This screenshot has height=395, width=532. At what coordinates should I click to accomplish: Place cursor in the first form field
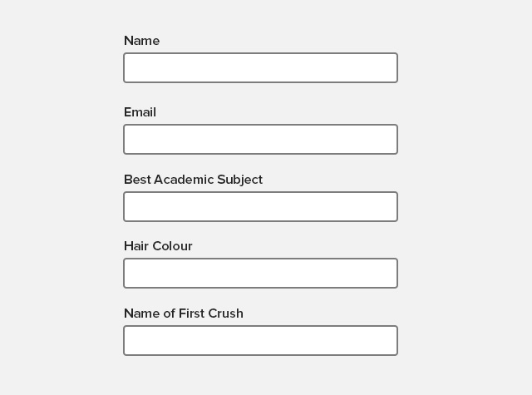tap(260, 68)
